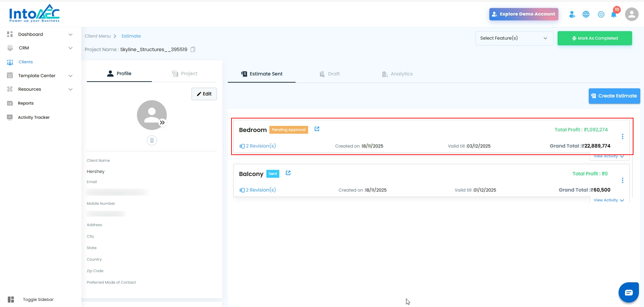
Task: Click the IntoAEC logo
Action: 34,14
